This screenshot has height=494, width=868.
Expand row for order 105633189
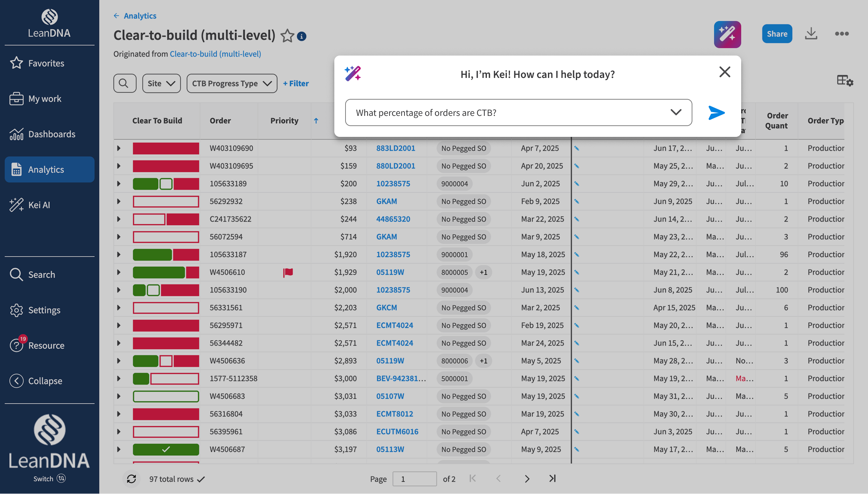coord(119,184)
